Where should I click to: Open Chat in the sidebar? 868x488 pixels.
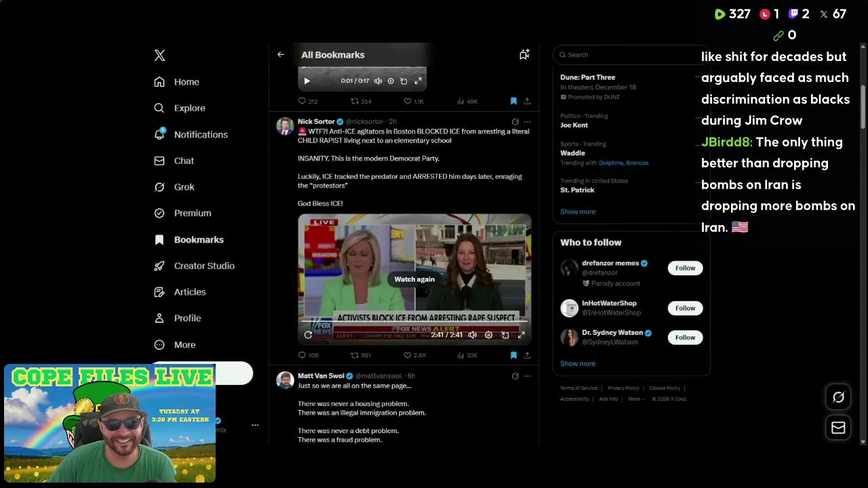tap(174, 161)
